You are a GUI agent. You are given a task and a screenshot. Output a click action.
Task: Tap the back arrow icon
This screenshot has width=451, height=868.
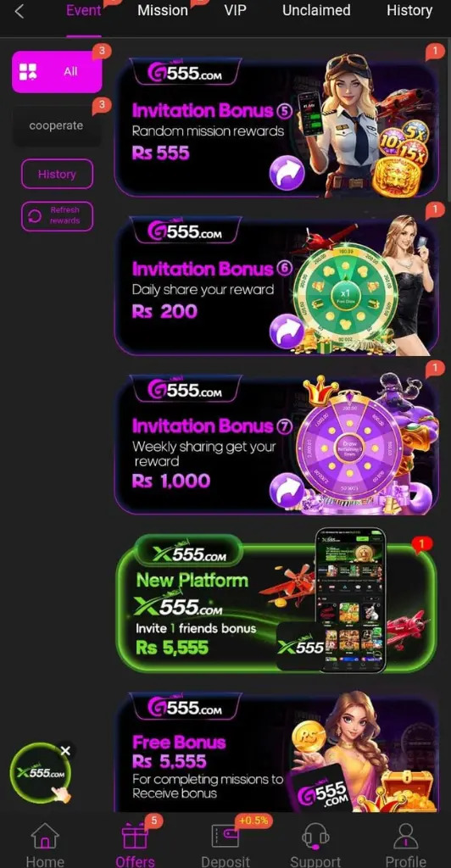tap(19, 11)
